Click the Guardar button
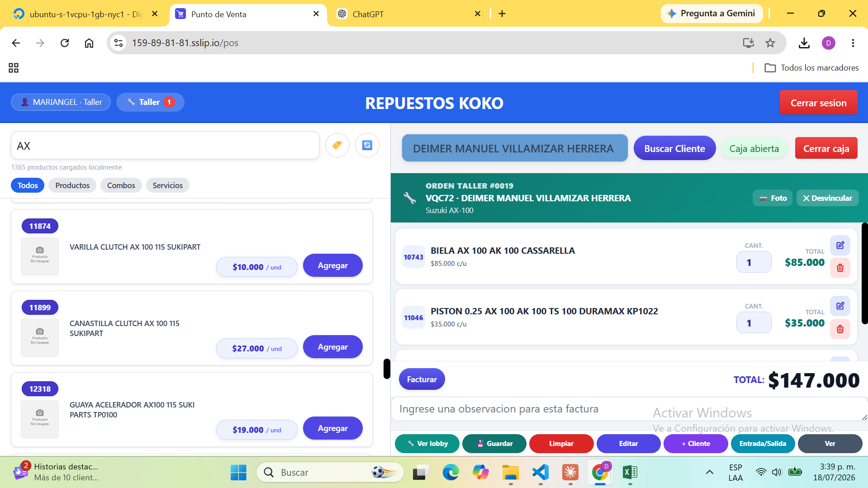868x488 pixels. (x=494, y=444)
